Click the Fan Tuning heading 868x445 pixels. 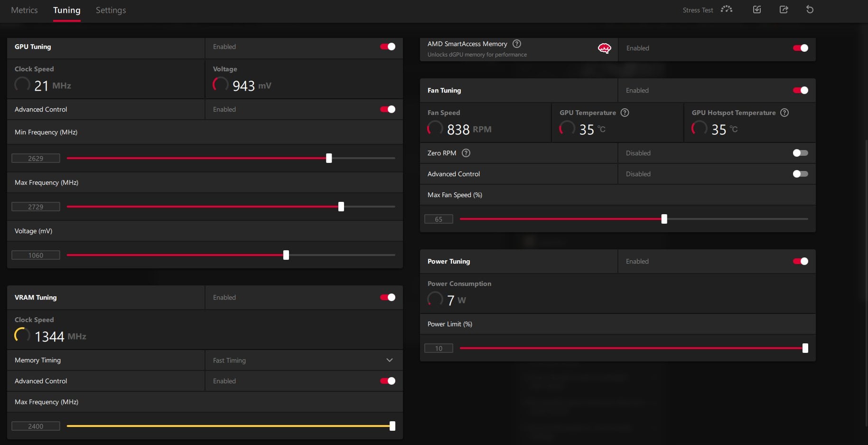pos(444,90)
